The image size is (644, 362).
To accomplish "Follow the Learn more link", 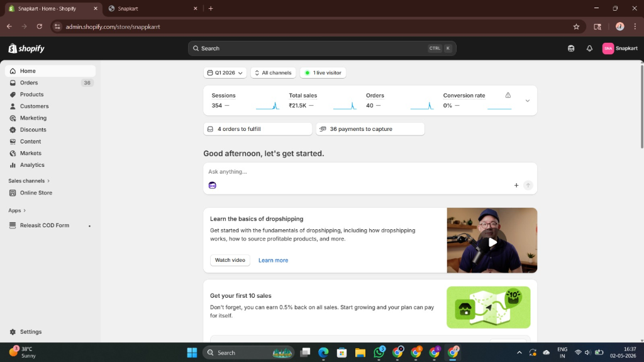I will (x=273, y=261).
